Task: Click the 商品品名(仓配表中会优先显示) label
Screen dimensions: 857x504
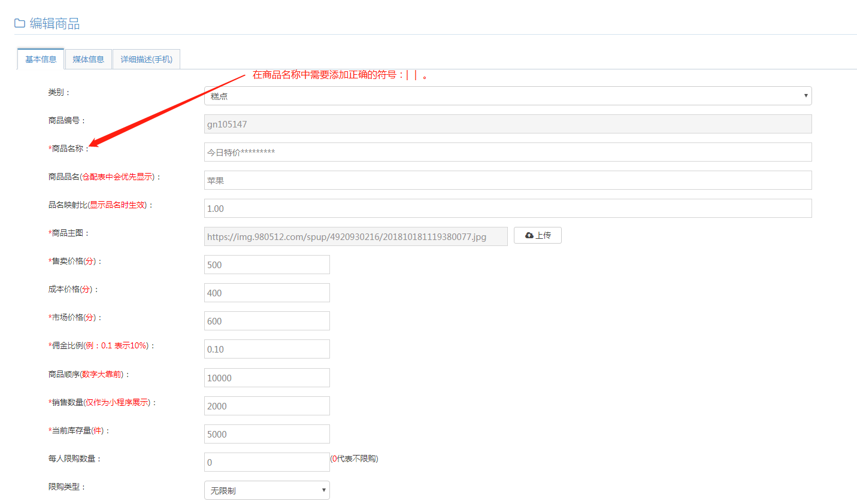Action: point(105,177)
